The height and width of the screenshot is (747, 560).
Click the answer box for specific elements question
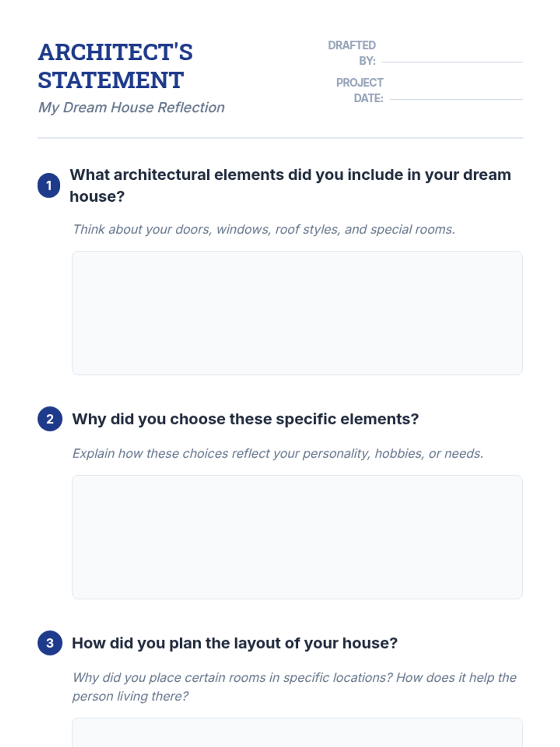297,537
